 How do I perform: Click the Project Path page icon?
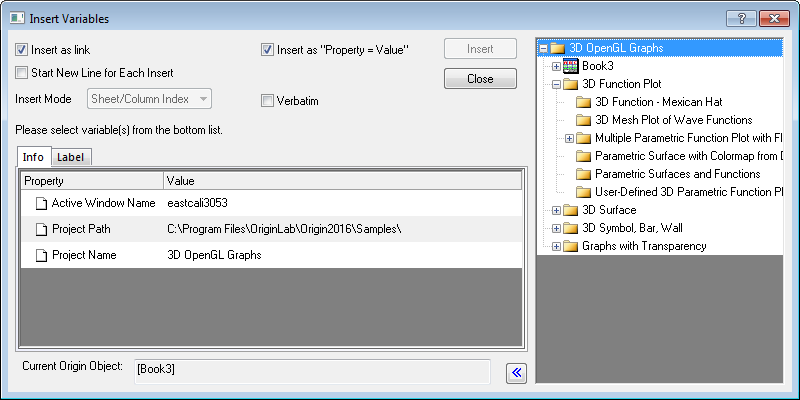click(x=41, y=229)
